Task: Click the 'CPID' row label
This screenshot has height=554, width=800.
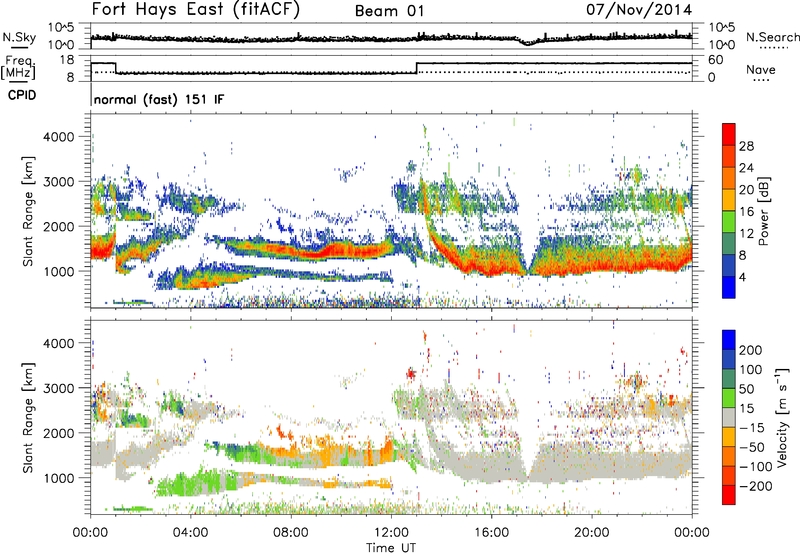Action: tap(22, 95)
